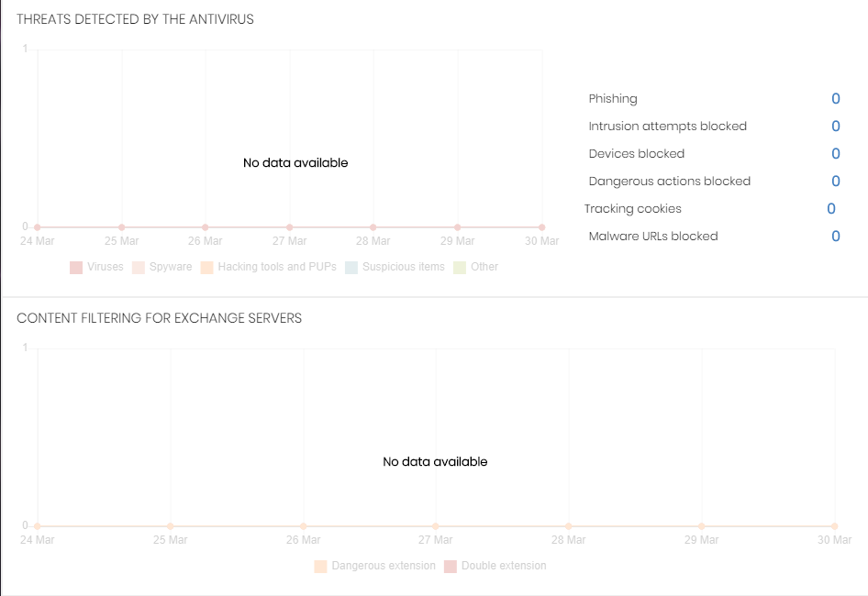This screenshot has width=868, height=596.
Task: Toggle Hacking tools and PUPs legend swatch
Action: (x=206, y=268)
